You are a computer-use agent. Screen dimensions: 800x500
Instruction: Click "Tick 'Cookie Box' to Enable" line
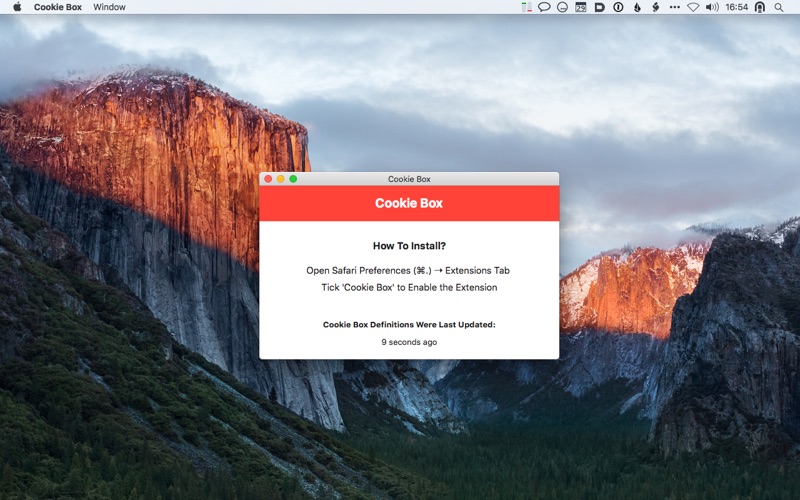click(409, 287)
